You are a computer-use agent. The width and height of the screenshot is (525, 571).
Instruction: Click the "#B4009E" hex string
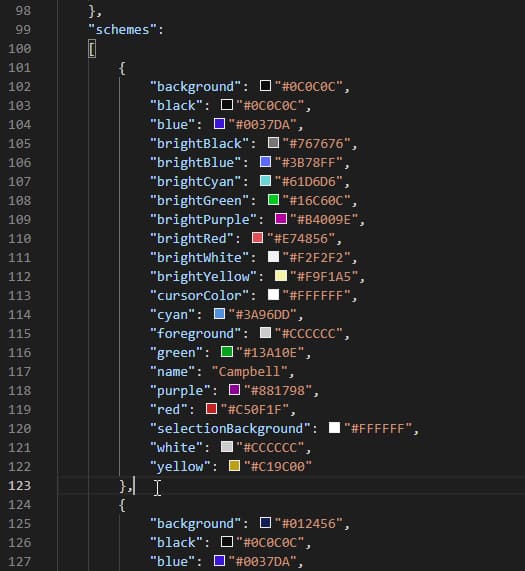click(x=324, y=220)
